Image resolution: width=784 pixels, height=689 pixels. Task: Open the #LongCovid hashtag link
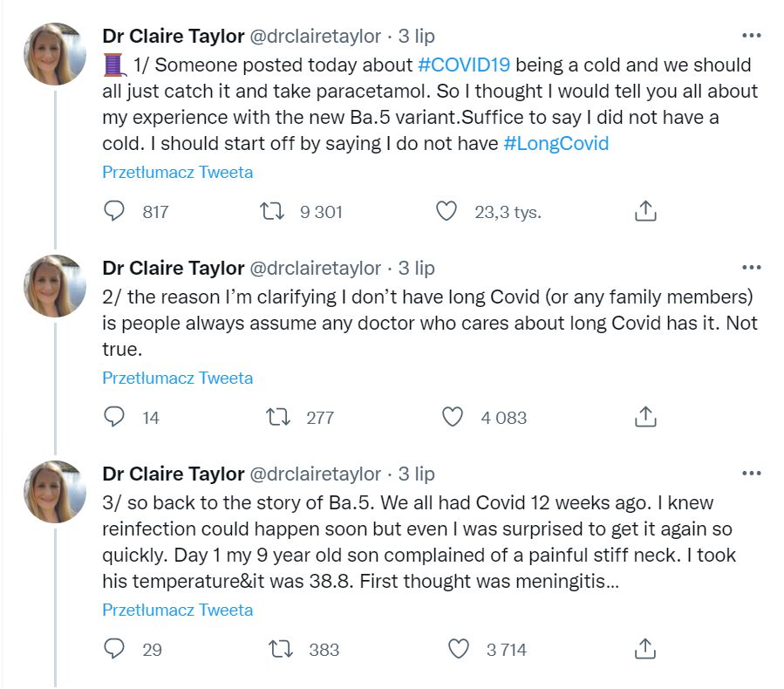click(556, 144)
